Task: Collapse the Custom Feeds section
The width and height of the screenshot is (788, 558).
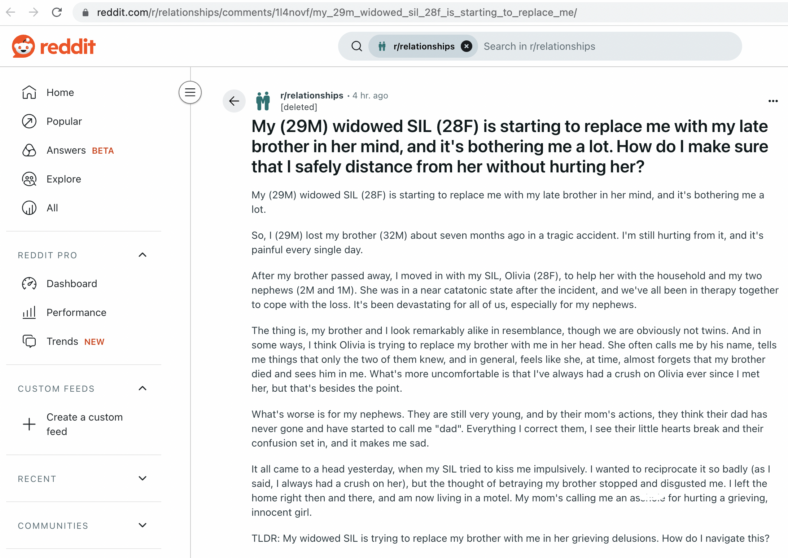Action: 143,388
